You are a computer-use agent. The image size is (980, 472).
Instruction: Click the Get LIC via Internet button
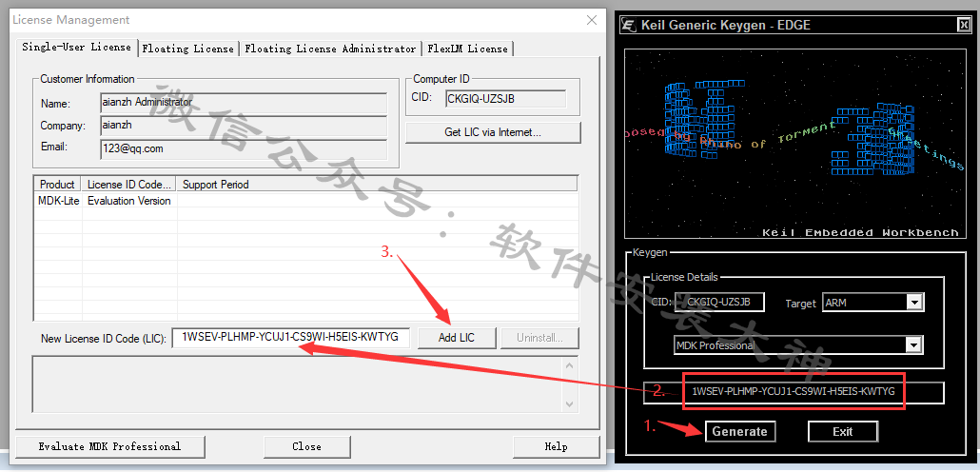click(x=493, y=132)
